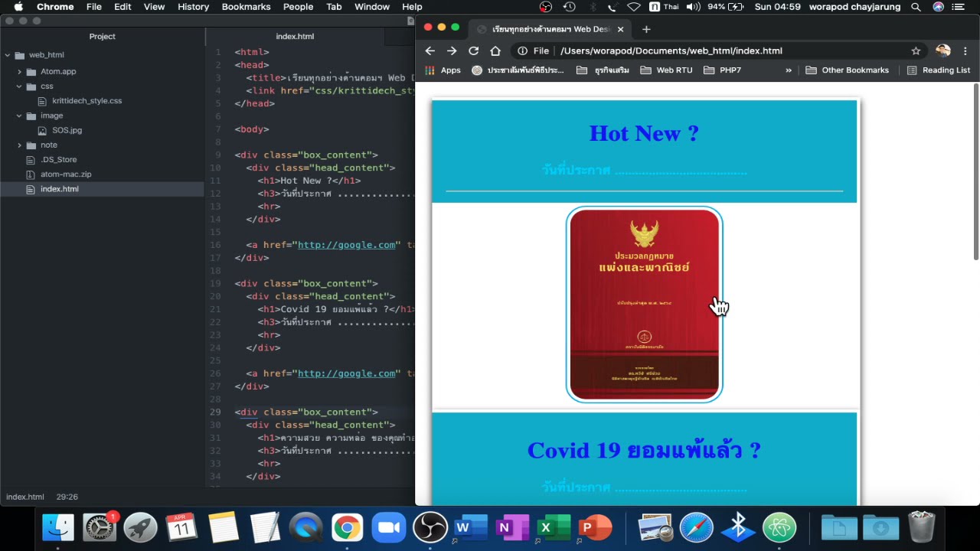Click the google.com link on line 16

pyautogui.click(x=347, y=245)
